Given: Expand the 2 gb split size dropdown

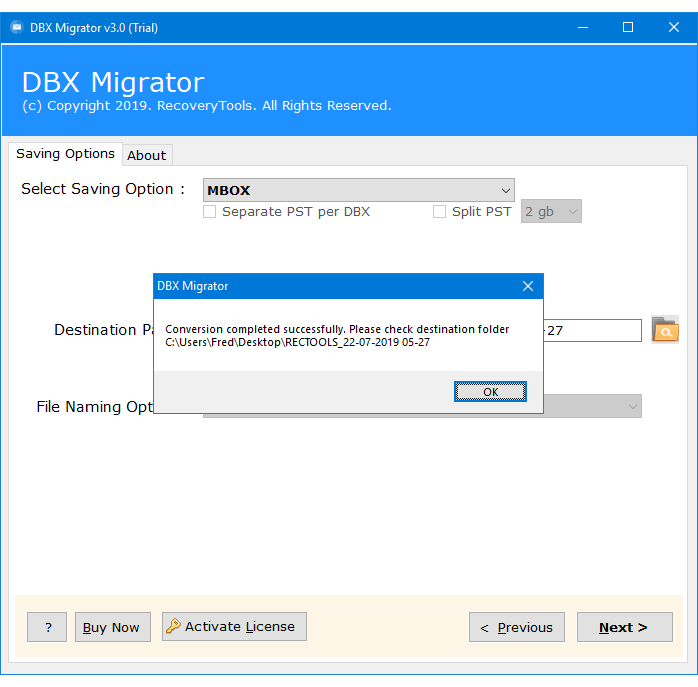Looking at the screenshot, I should (x=551, y=211).
